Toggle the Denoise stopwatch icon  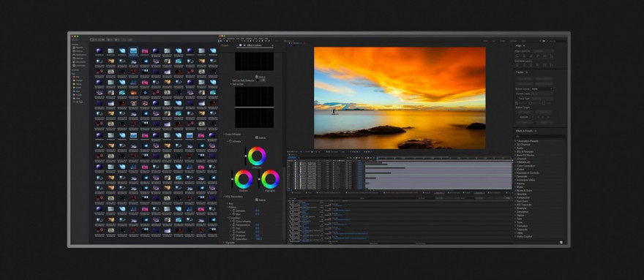click(x=233, y=211)
